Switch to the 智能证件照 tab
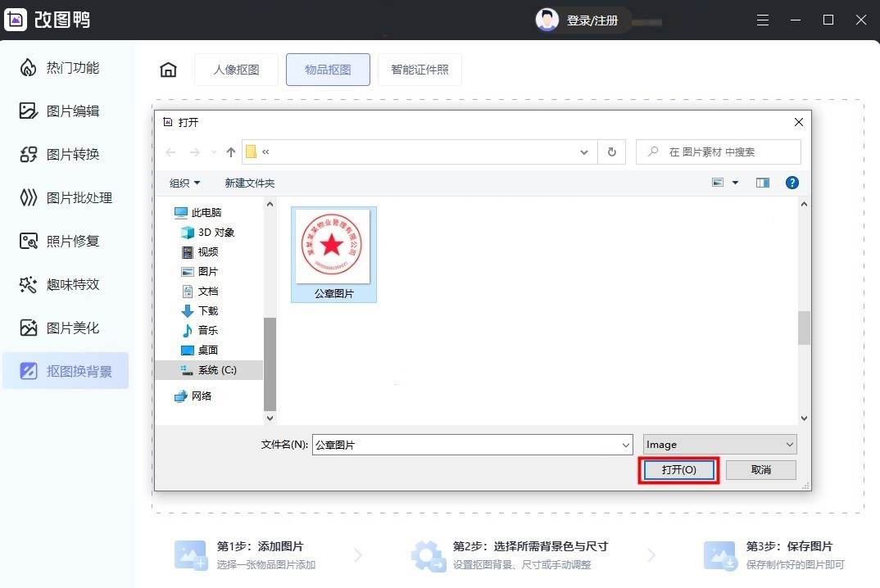880x588 pixels. 420,70
